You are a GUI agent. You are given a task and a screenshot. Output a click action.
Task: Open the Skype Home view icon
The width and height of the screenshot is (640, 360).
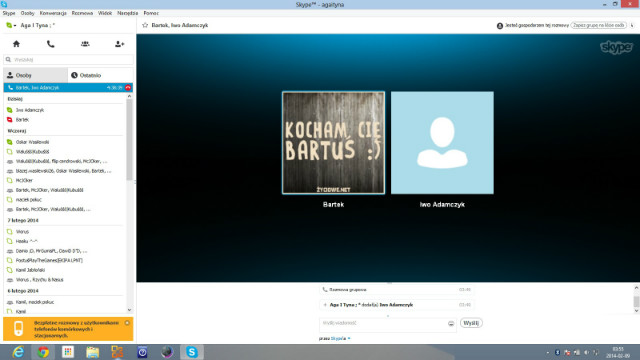(16, 44)
